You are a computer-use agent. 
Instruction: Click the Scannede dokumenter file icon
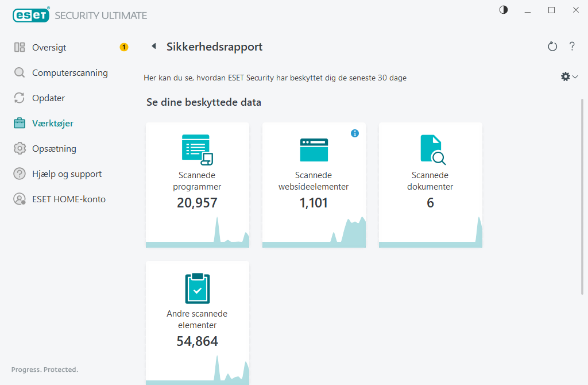pyautogui.click(x=432, y=150)
